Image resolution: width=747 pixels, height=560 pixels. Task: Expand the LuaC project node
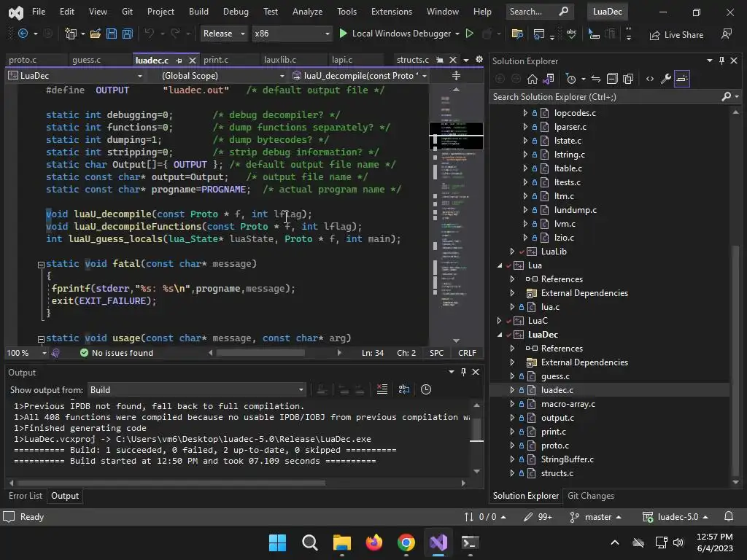(x=500, y=321)
